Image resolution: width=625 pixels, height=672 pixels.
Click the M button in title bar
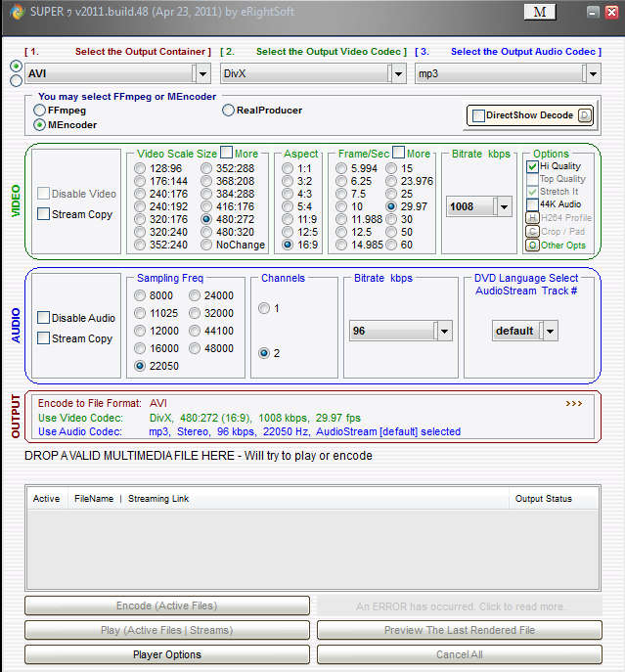[x=540, y=12]
